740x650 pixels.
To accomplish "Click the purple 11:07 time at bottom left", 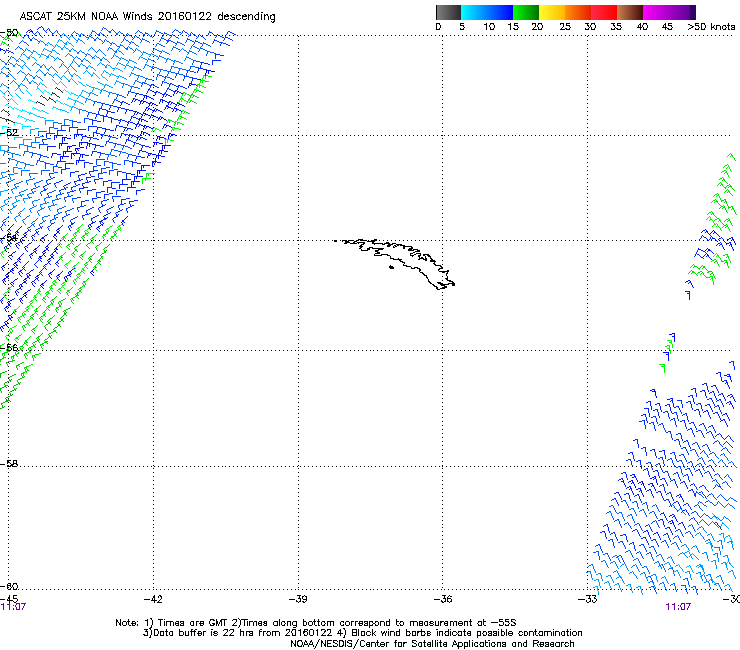I will (x=13, y=607).
